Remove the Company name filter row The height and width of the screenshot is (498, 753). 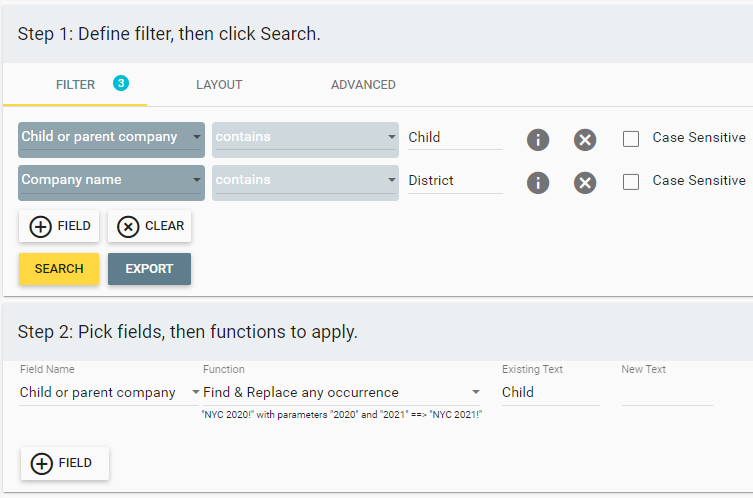pyautogui.click(x=585, y=183)
